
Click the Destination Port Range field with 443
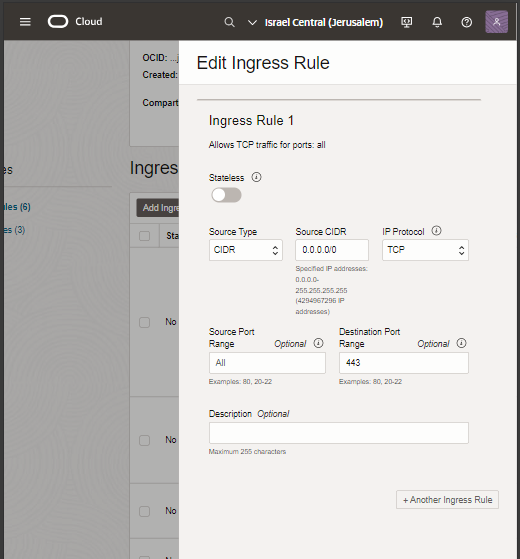[404, 363]
